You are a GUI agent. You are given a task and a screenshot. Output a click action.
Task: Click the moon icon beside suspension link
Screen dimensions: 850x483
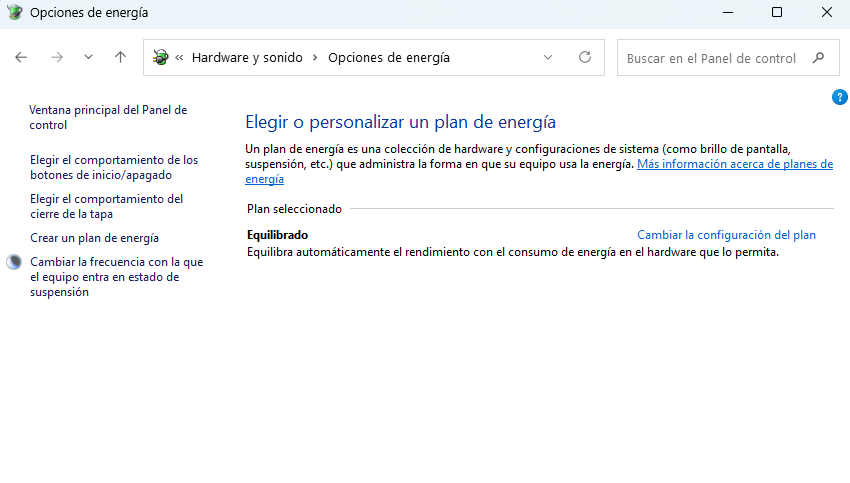[14, 262]
